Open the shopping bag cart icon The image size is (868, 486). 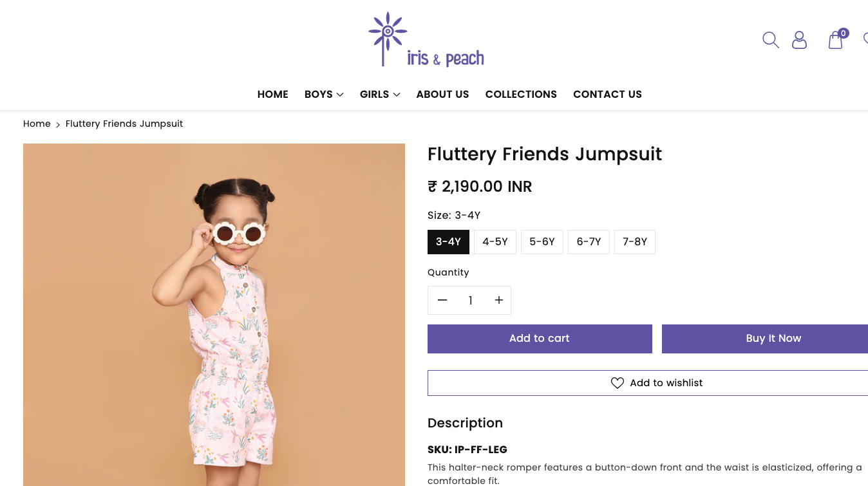(835, 40)
